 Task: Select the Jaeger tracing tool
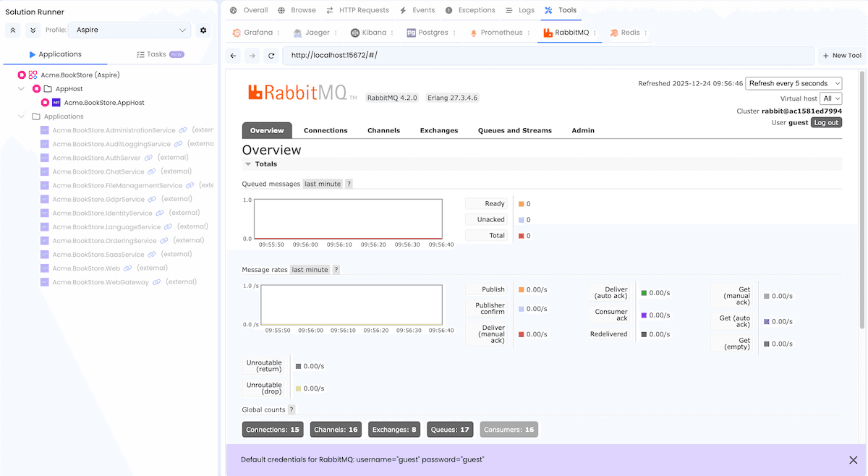(314, 33)
